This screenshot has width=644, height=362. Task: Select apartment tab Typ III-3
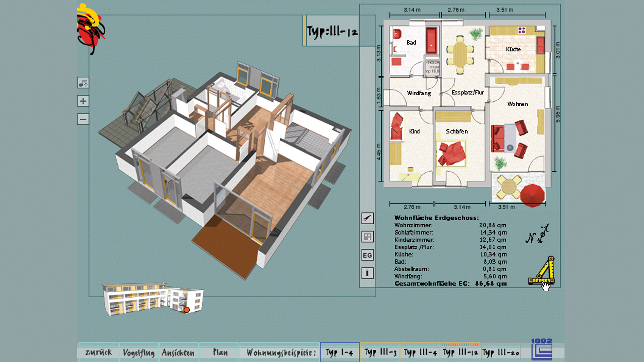(x=380, y=352)
